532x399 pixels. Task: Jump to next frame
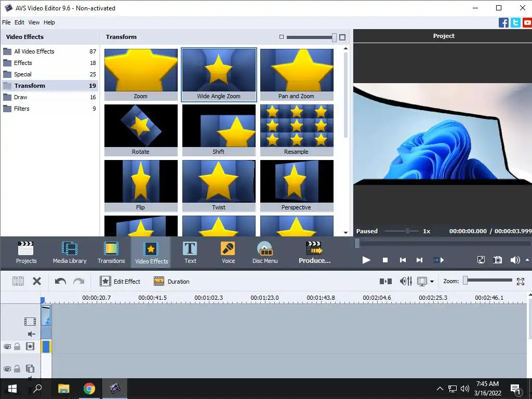pyautogui.click(x=420, y=260)
